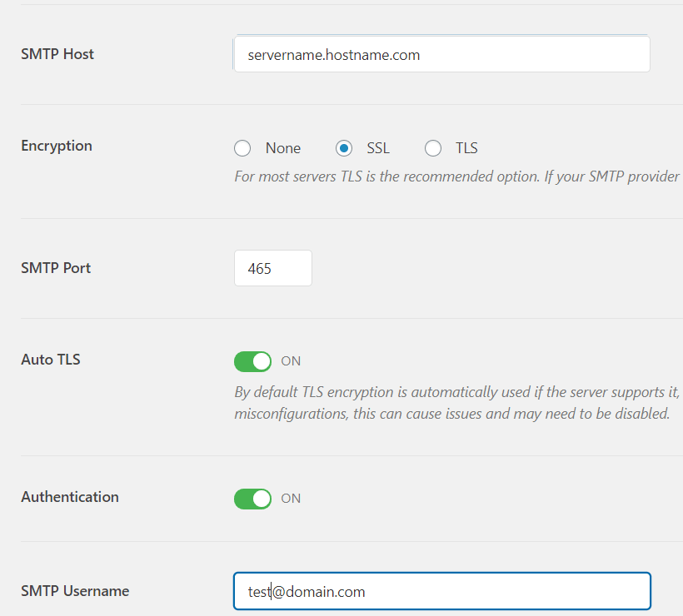Click the ON text beside Auto TLS
The height and width of the screenshot is (616, 683).
coord(291,361)
